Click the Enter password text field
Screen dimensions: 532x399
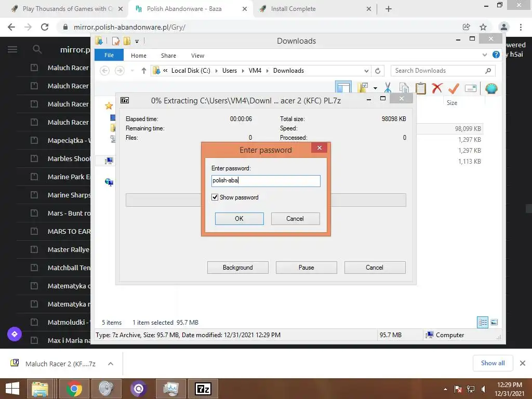click(x=265, y=180)
